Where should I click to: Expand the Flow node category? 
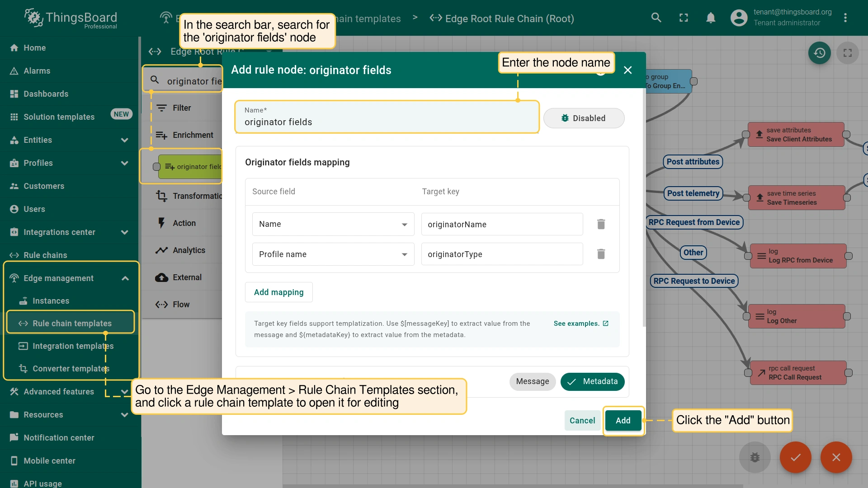point(182,305)
